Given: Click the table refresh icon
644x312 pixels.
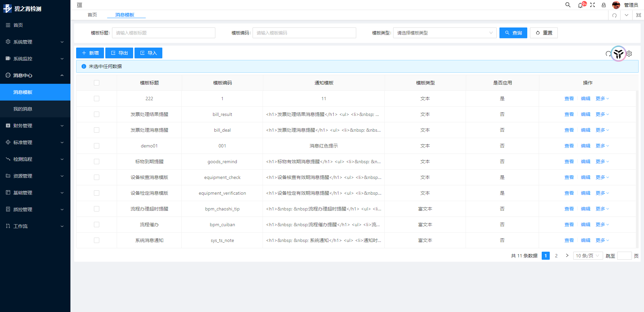Looking at the screenshot, I should point(608,54).
